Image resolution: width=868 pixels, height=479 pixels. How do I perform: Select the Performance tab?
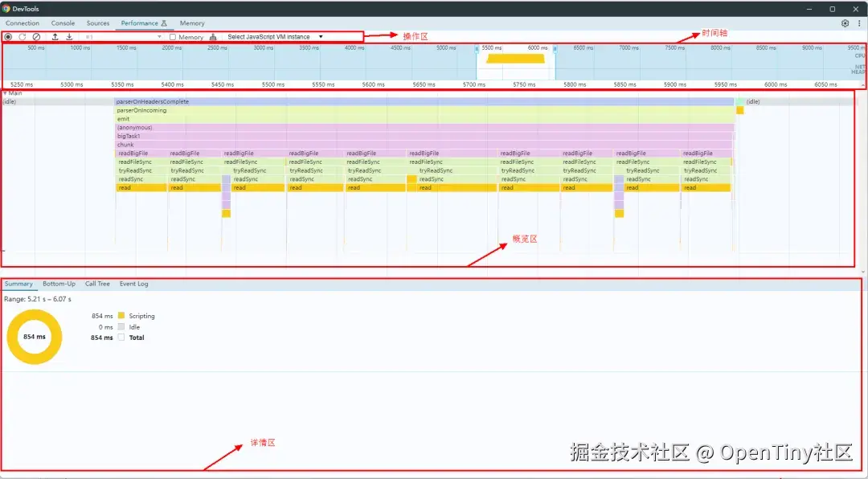[144, 23]
